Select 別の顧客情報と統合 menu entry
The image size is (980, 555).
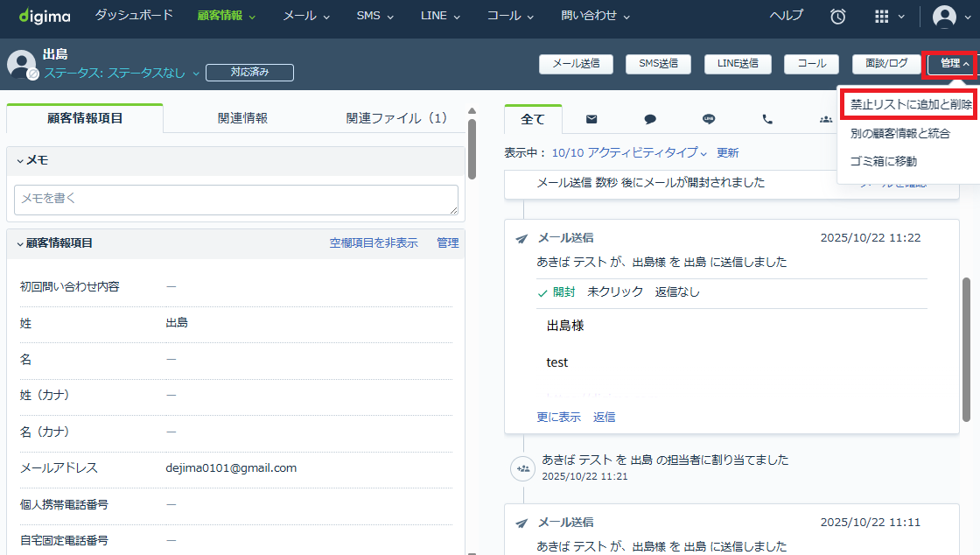[900, 133]
